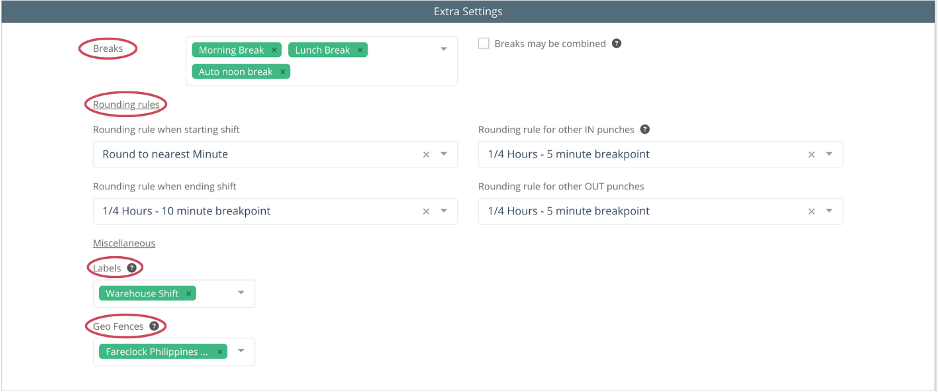938x392 pixels.
Task: Select the 1/4 Hours - 10 minute breakpoint field
Action: coord(275,211)
